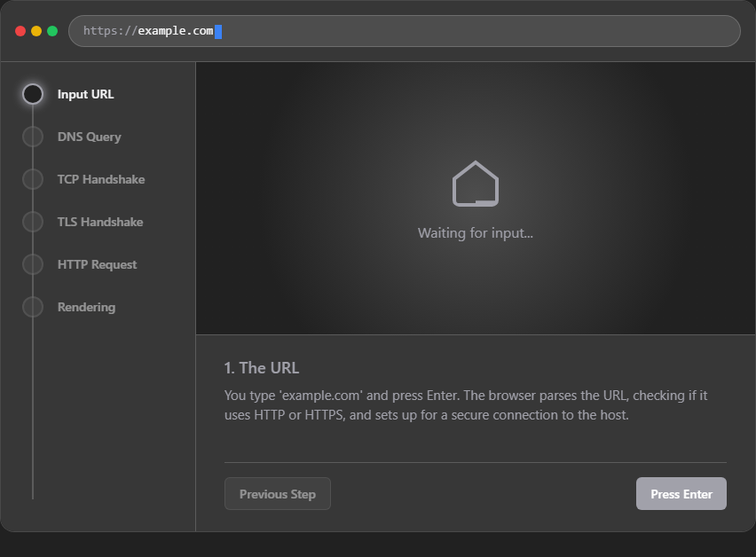This screenshot has width=756, height=557.
Task: Click the house icon above Waiting for input
Action: tap(476, 184)
